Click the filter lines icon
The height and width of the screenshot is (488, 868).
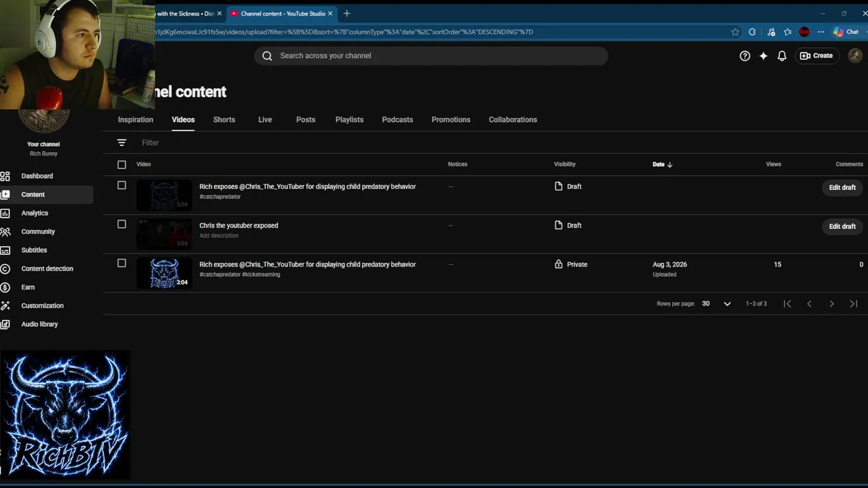121,142
